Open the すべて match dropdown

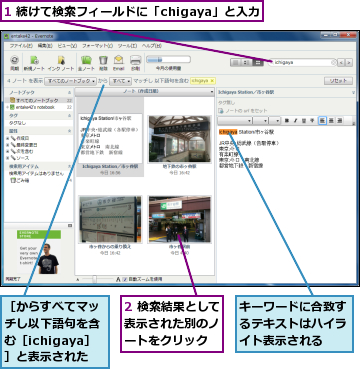point(120,81)
